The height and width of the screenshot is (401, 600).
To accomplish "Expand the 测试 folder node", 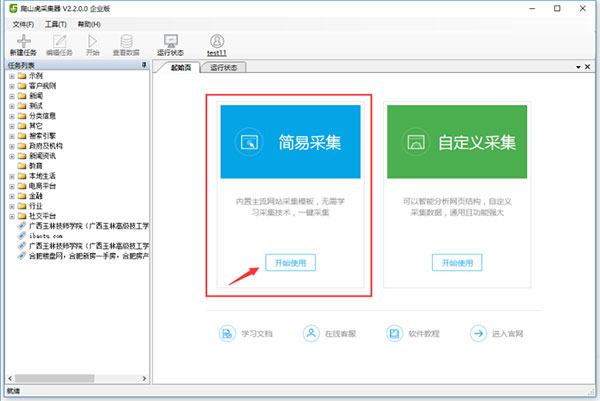I will (12, 106).
